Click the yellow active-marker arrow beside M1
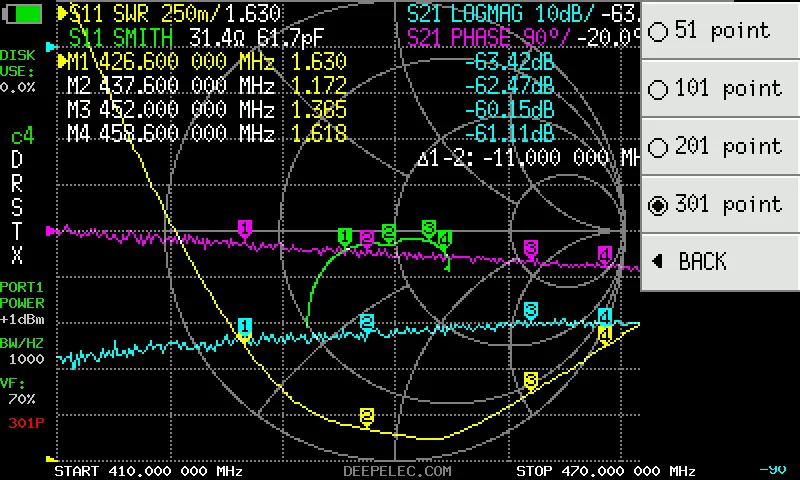The width and height of the screenshot is (800, 480). (x=62, y=61)
